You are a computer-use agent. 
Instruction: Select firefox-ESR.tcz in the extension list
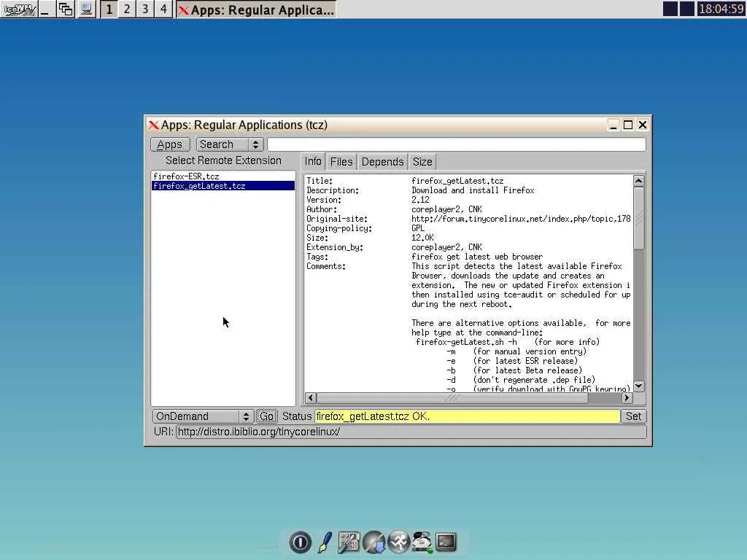tap(223, 176)
